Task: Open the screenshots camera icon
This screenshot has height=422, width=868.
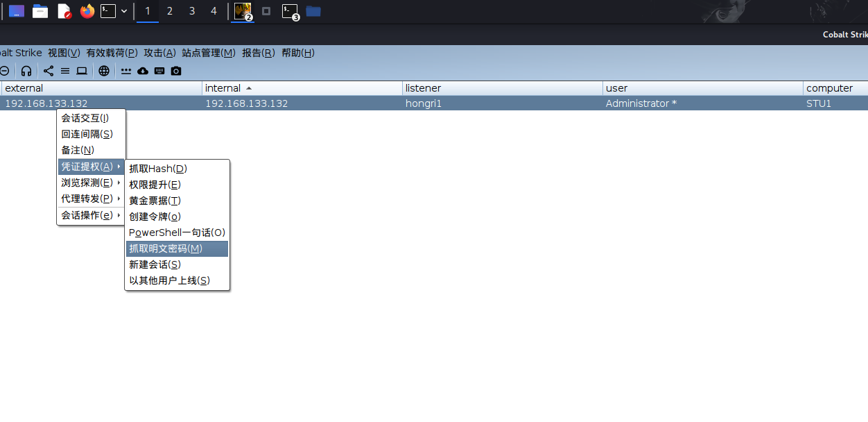Action: [176, 71]
